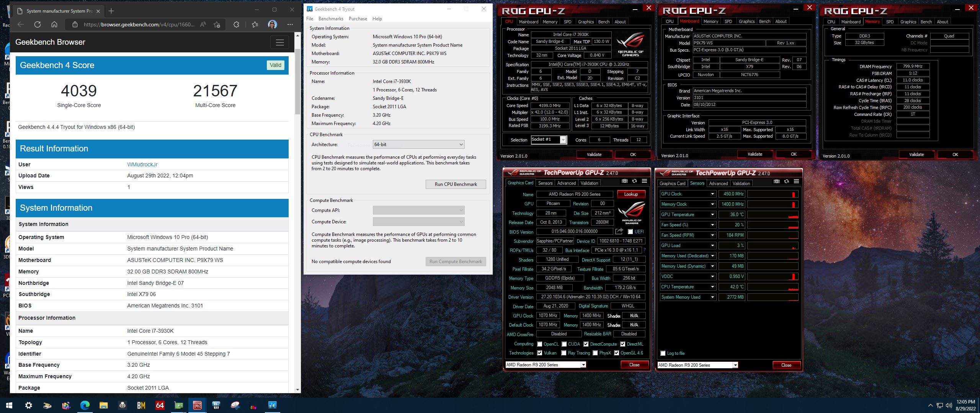Image resolution: width=980 pixels, height=413 pixels.
Task: Toggle Ray Tracing checkbox
Action: coord(564,353)
